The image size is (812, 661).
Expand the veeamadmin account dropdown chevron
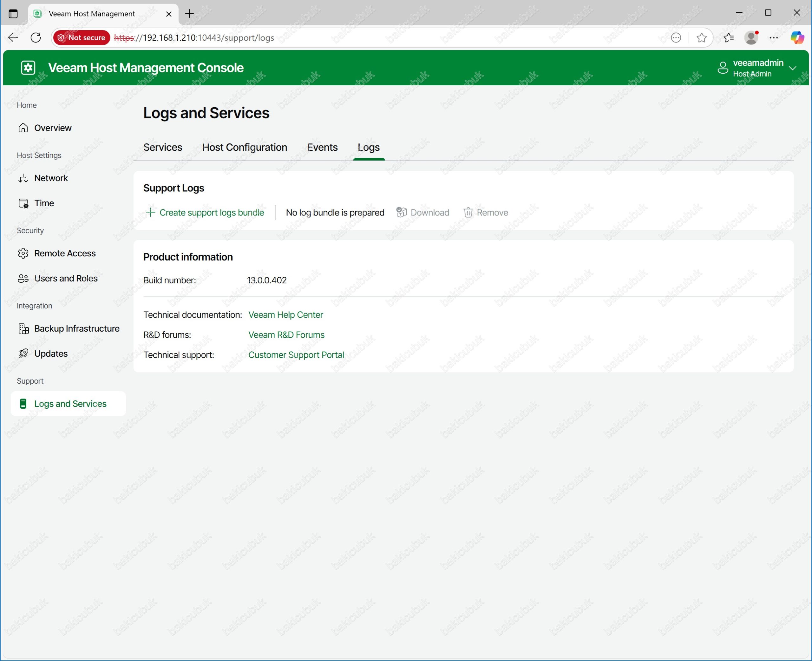[x=793, y=68]
